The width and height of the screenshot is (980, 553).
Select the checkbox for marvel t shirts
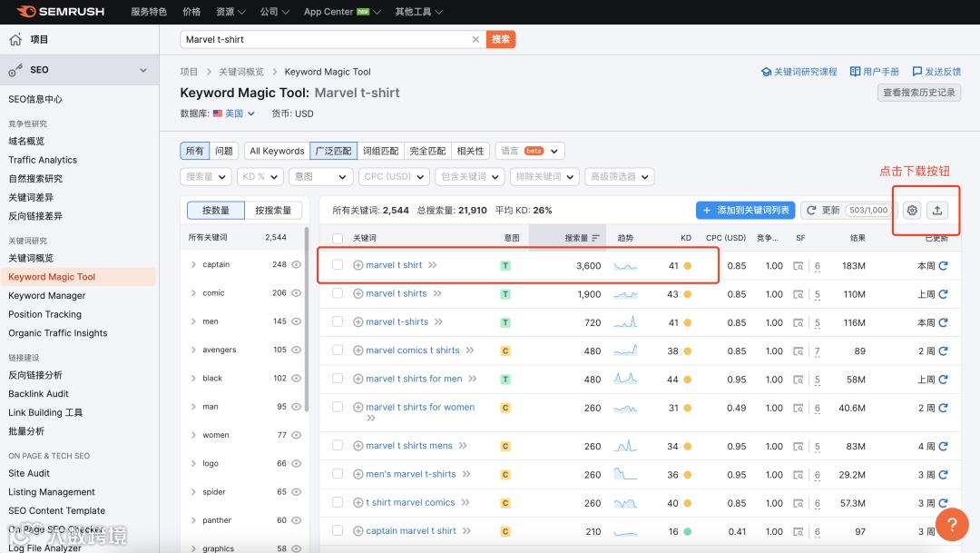pos(338,293)
